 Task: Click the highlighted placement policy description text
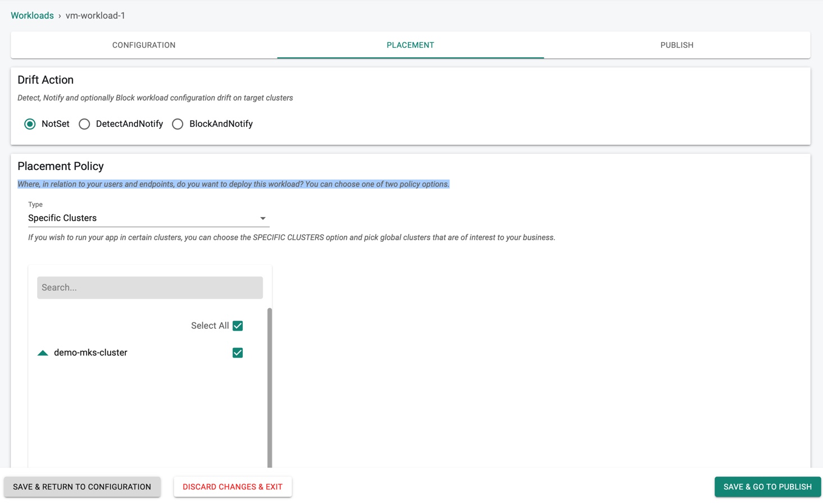[x=234, y=184]
